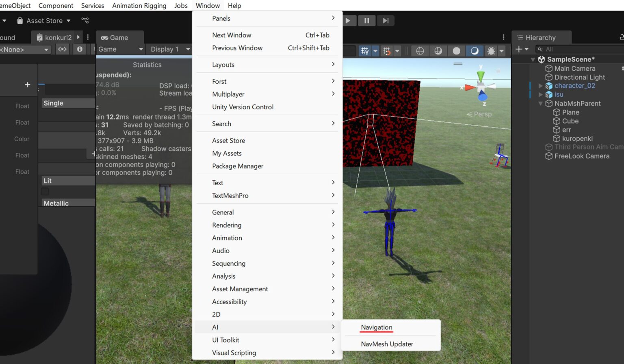This screenshot has width=624, height=364.
Task: Switch to the Game tab
Action: [116, 37]
